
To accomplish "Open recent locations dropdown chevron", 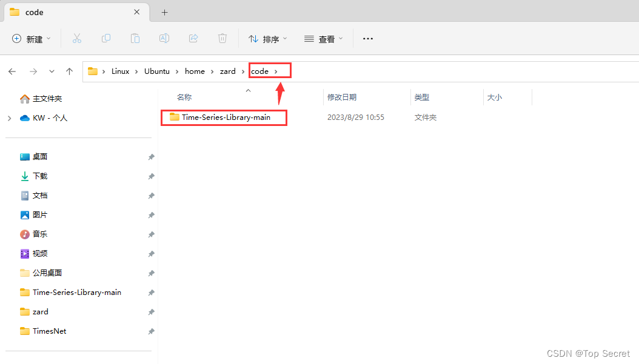I will 52,71.
